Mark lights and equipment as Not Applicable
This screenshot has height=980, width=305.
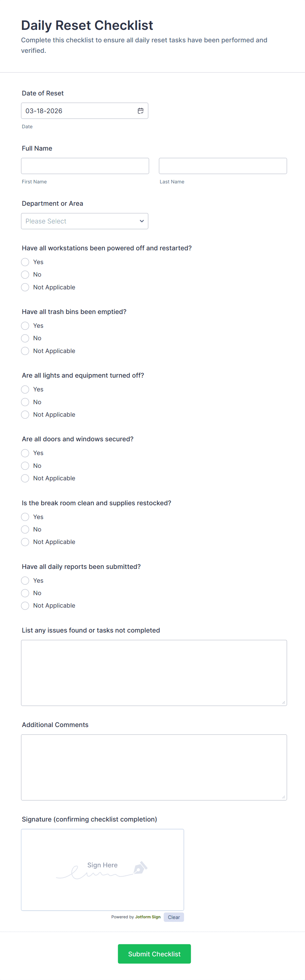[x=25, y=415]
